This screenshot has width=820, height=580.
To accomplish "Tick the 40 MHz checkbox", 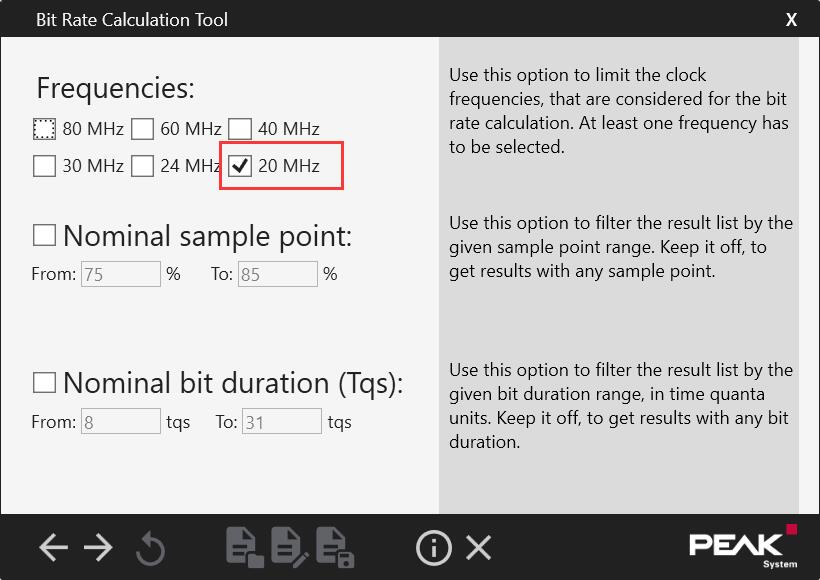I will point(240,129).
